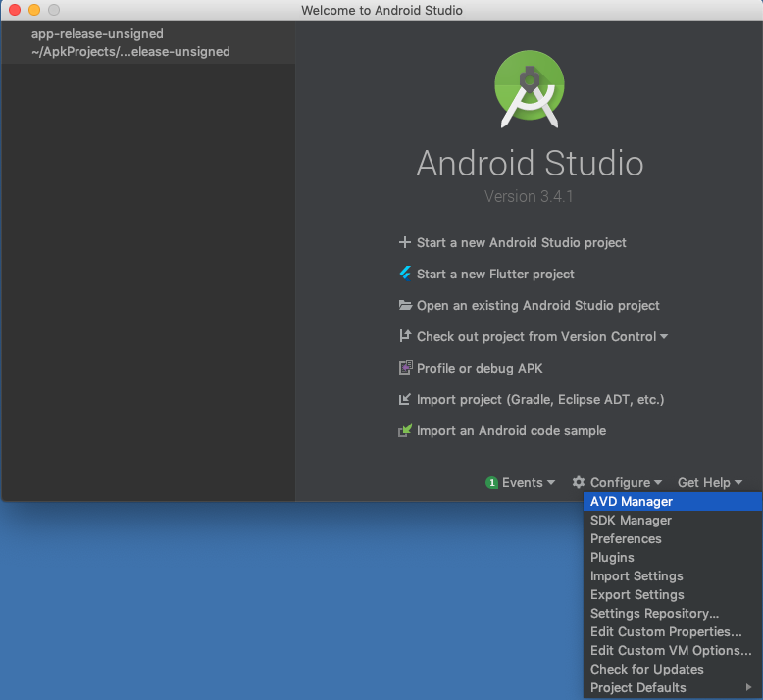Click the Configure gear icon
The image size is (763, 700).
pyautogui.click(x=578, y=482)
